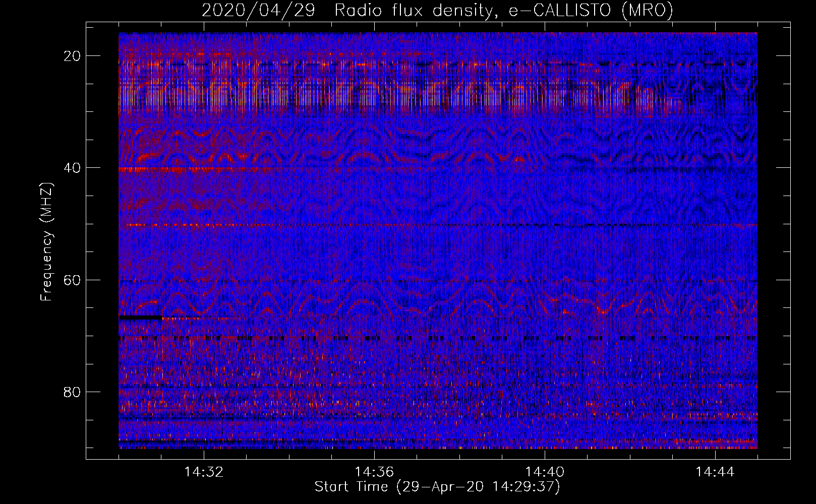Click the 14:32 time tick label
This screenshot has height=504, width=816.
(204, 472)
